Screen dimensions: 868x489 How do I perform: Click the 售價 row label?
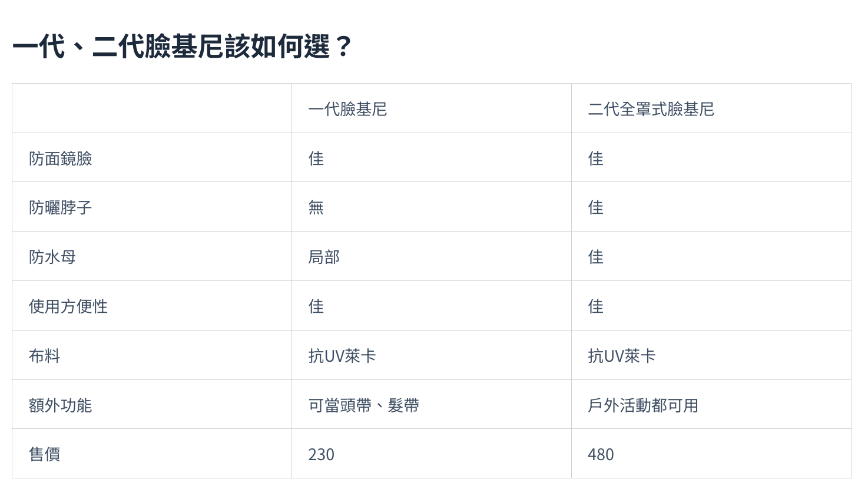point(44,454)
